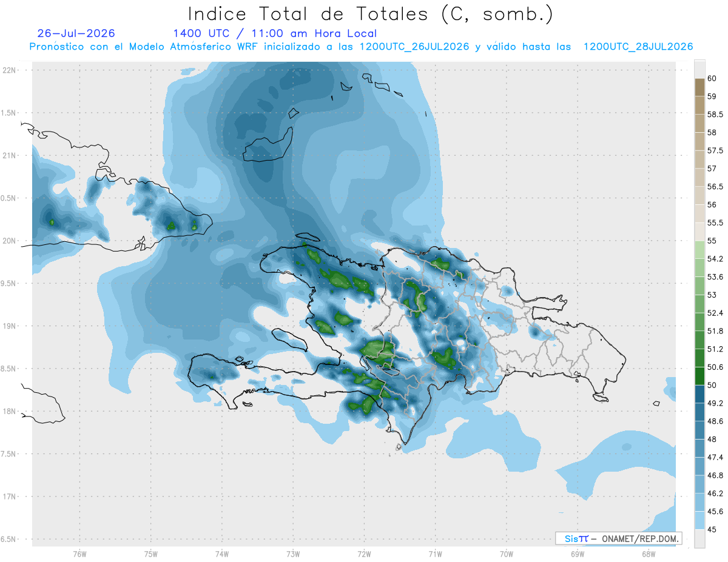Pick the dark green swatch between 50 and 50.6
Screen dimensions: 728x562
tap(699, 376)
